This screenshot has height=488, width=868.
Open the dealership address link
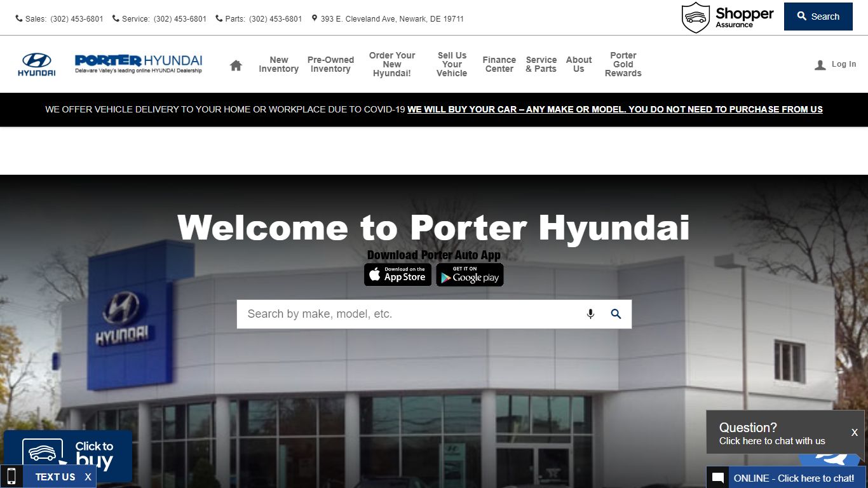pyautogui.click(x=392, y=19)
